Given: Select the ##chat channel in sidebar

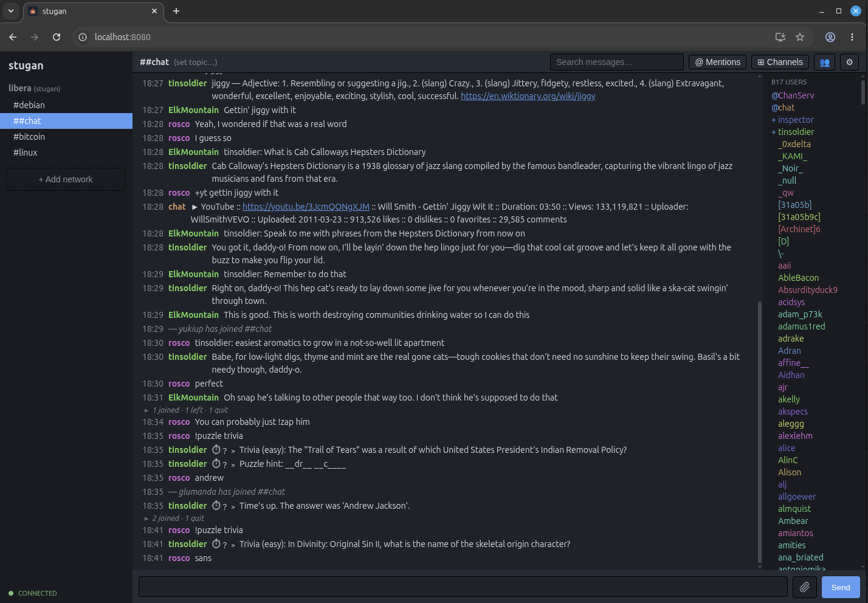Looking at the screenshot, I should coord(66,121).
